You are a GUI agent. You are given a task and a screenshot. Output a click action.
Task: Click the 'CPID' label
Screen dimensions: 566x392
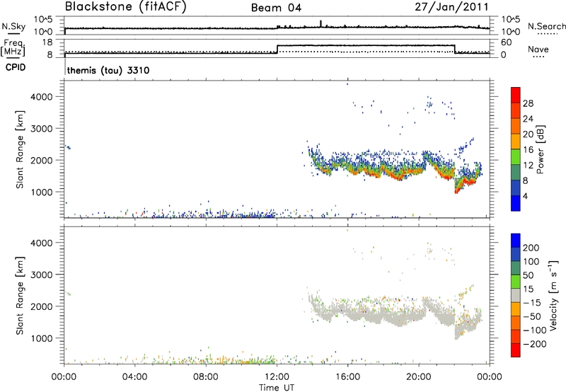click(16, 67)
